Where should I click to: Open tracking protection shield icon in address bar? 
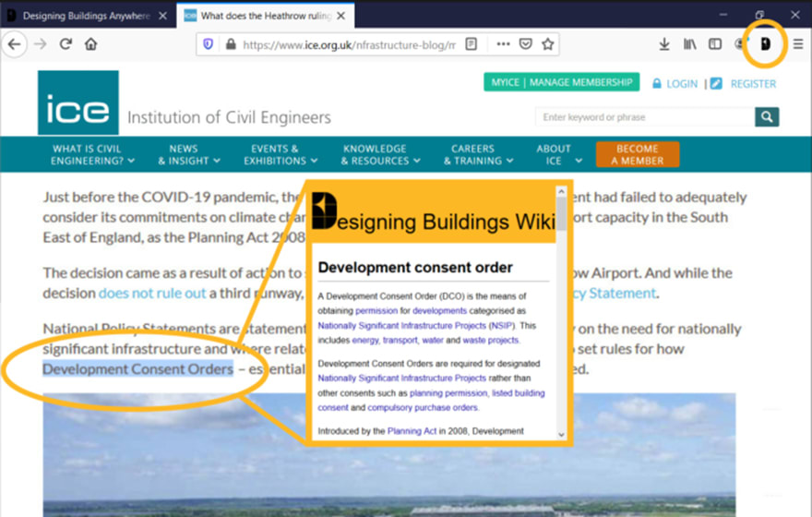pos(209,44)
